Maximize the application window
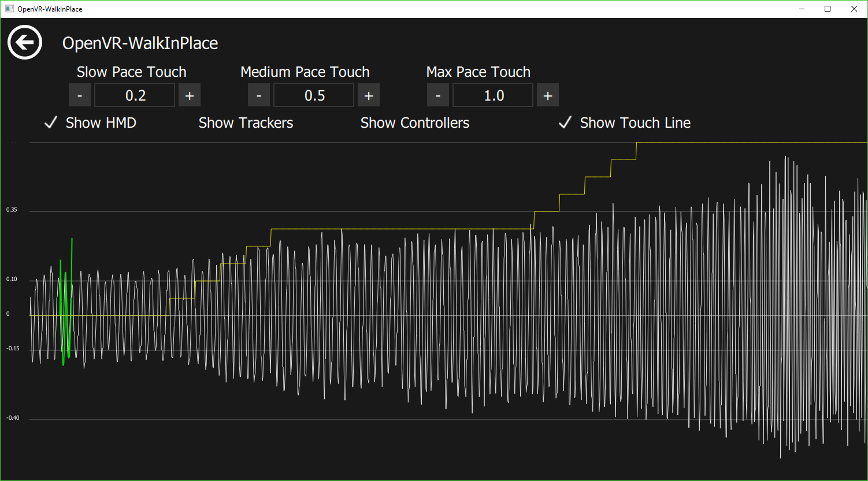This screenshot has height=481, width=868. click(828, 9)
